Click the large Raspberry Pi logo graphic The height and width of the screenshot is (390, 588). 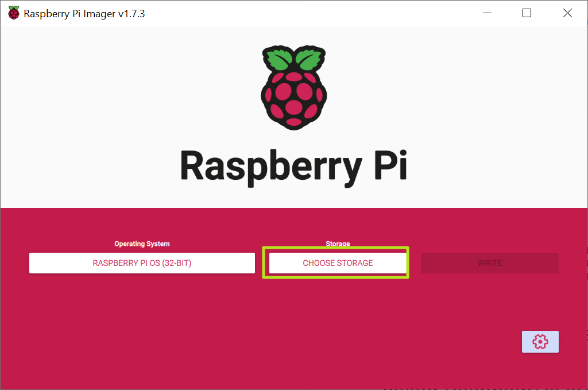[x=293, y=87]
